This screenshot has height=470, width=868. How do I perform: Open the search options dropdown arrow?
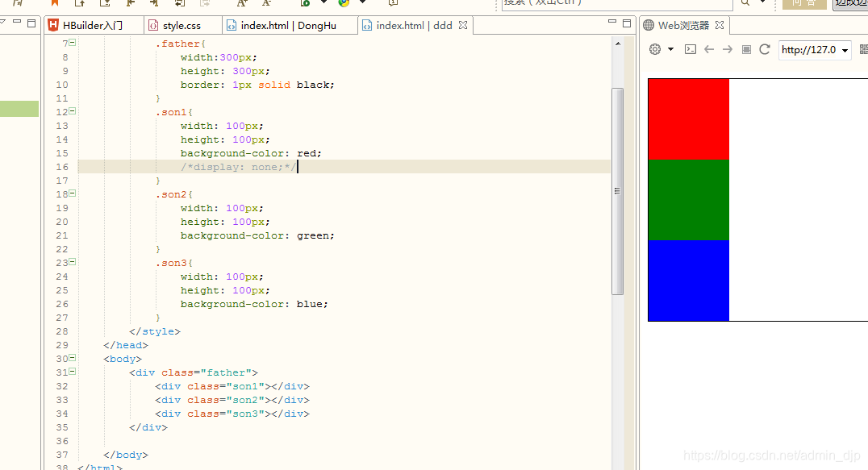[x=762, y=2]
